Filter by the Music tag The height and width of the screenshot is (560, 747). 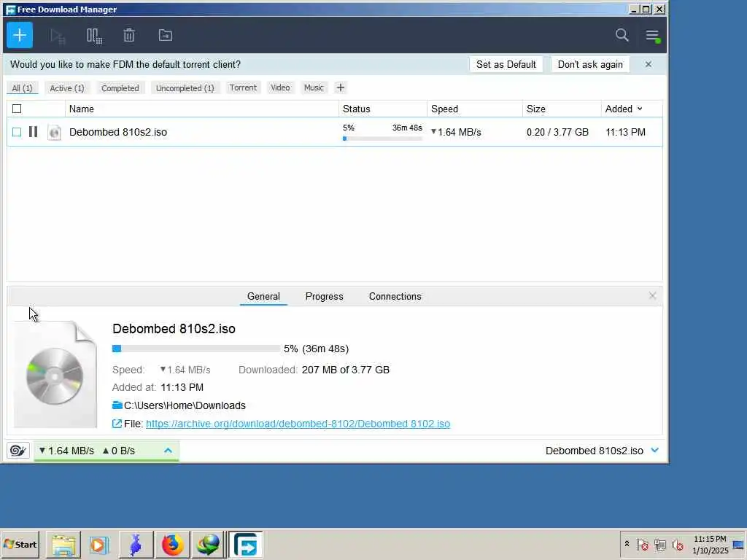[314, 87]
